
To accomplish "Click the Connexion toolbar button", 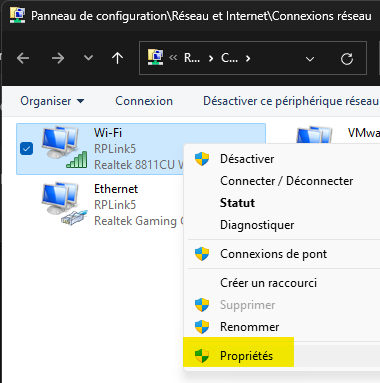I will click(x=144, y=101).
